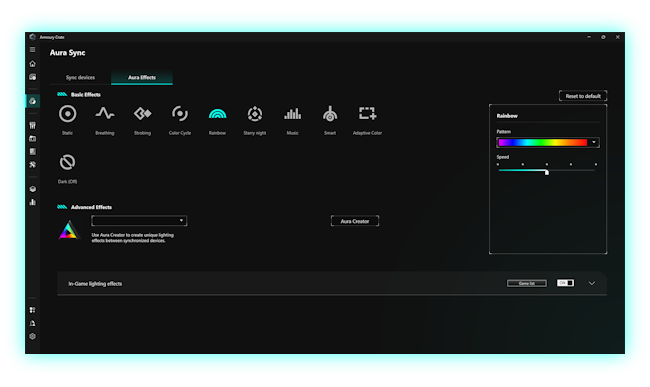The image size is (650, 387).
Task: Expand the In-Game lighting effects section
Action: point(592,283)
